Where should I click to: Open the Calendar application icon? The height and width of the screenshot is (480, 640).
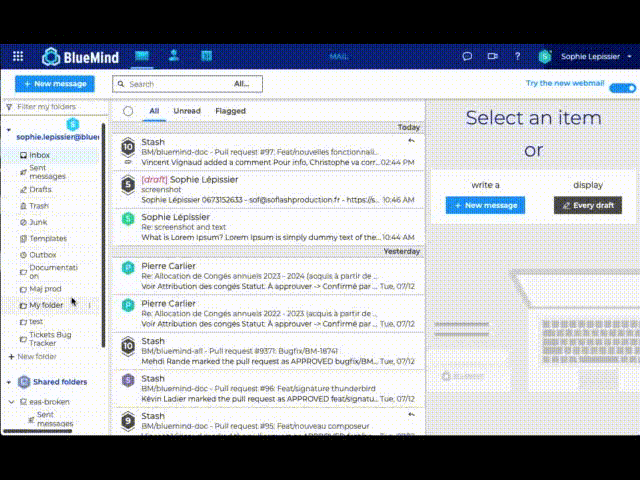207,56
